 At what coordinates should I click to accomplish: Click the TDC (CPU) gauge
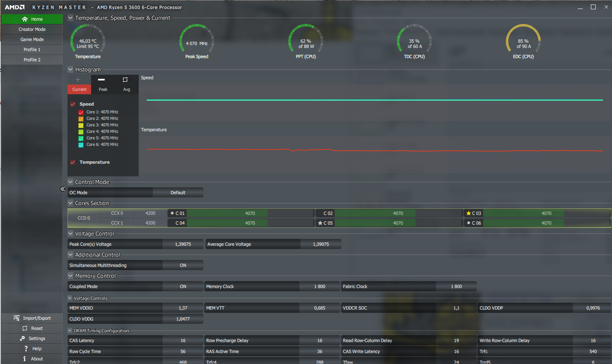pos(414,41)
